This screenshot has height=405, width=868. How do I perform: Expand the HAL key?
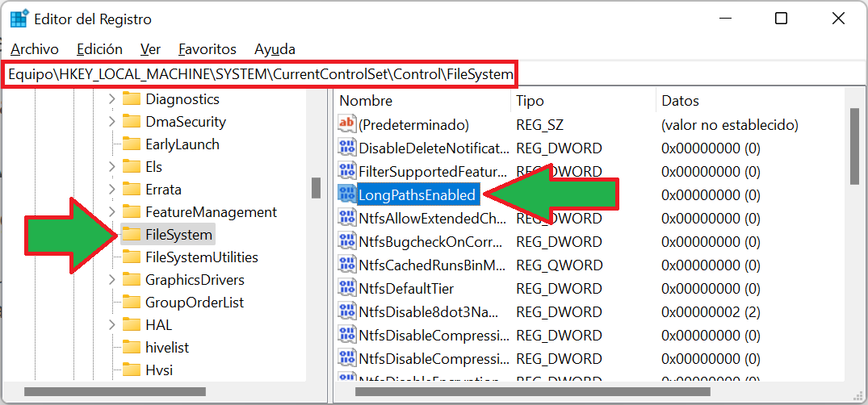coord(111,325)
